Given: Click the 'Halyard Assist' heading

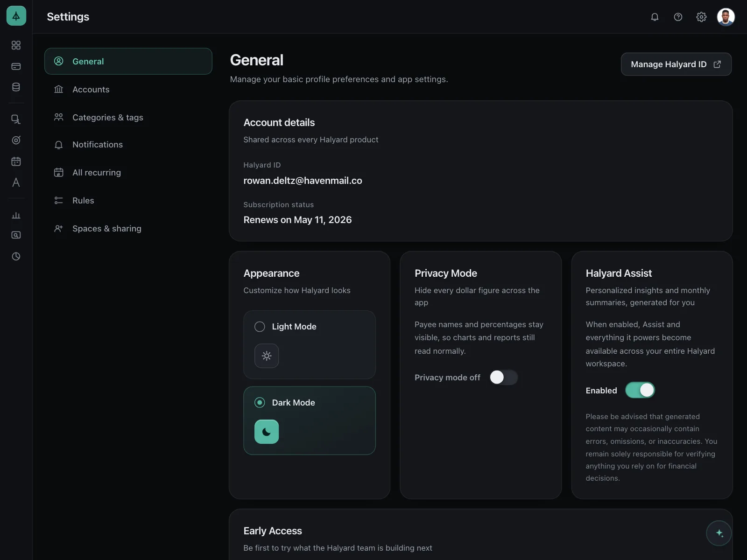Looking at the screenshot, I should click(x=619, y=273).
